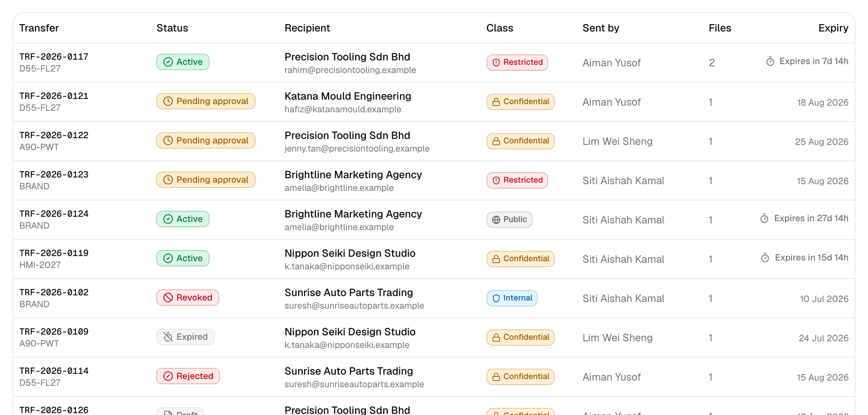
Task: Click the clock icon in TRF-2026-0123 status badge
Action: coord(168,180)
